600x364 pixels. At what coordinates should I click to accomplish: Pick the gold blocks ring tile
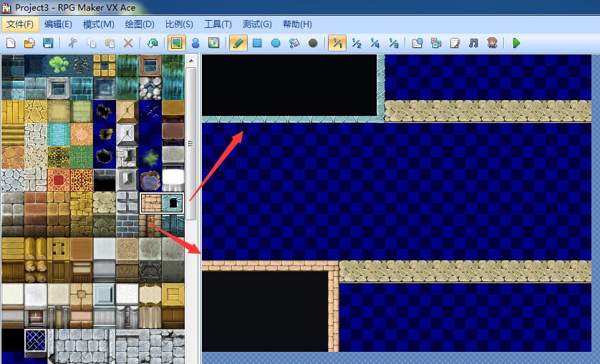click(x=105, y=65)
